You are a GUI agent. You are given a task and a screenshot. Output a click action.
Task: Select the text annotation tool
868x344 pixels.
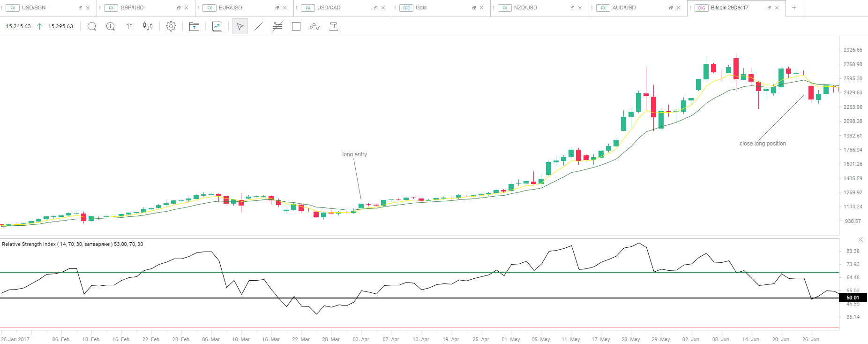(334, 27)
